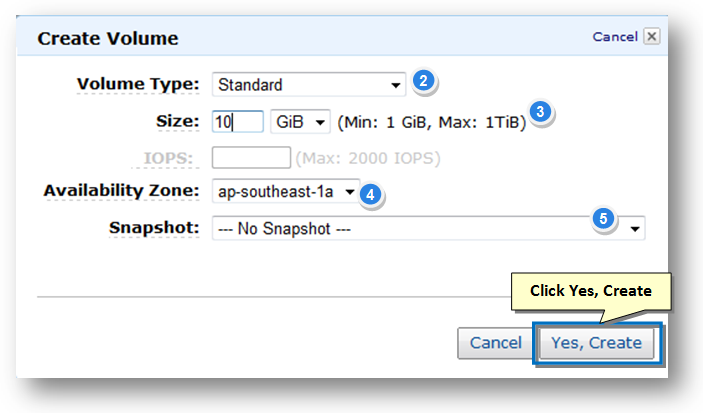Click the numbered badge 4 icon
Viewport: 703px width, 413px height.
coord(370,195)
